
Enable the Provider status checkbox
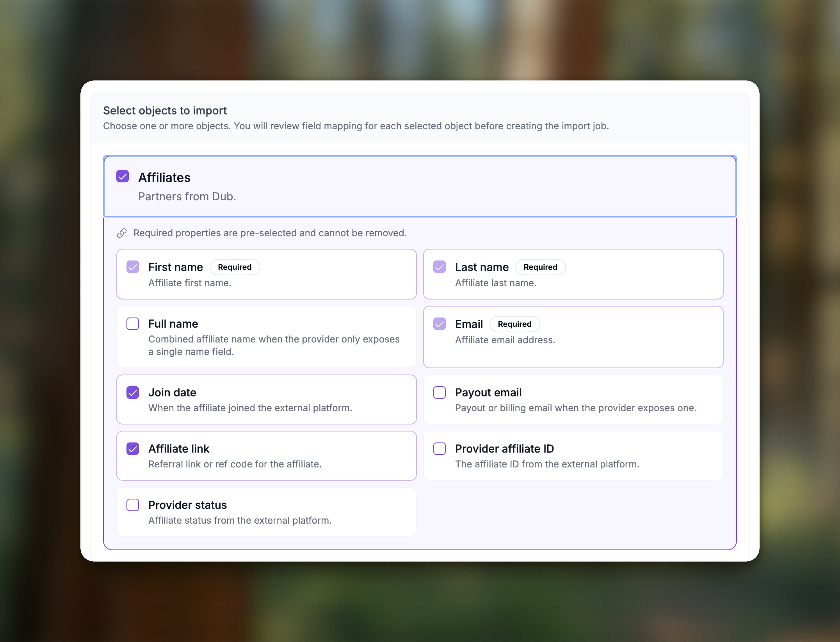click(133, 505)
